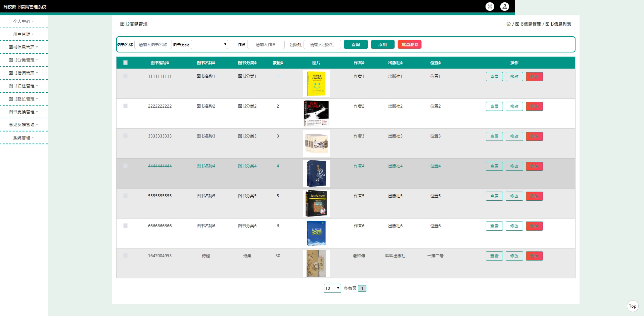Click the 哗哗出版社 cell
The height and width of the screenshot is (316, 644).
coord(395,256)
